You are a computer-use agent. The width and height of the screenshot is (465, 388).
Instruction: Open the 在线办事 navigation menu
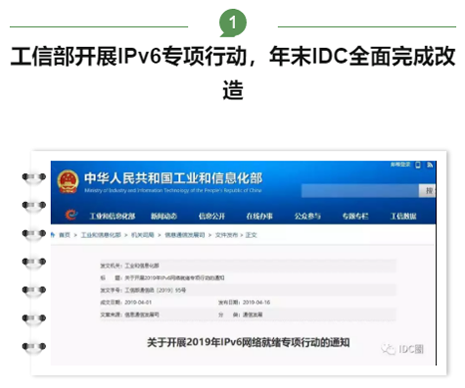[259, 216]
